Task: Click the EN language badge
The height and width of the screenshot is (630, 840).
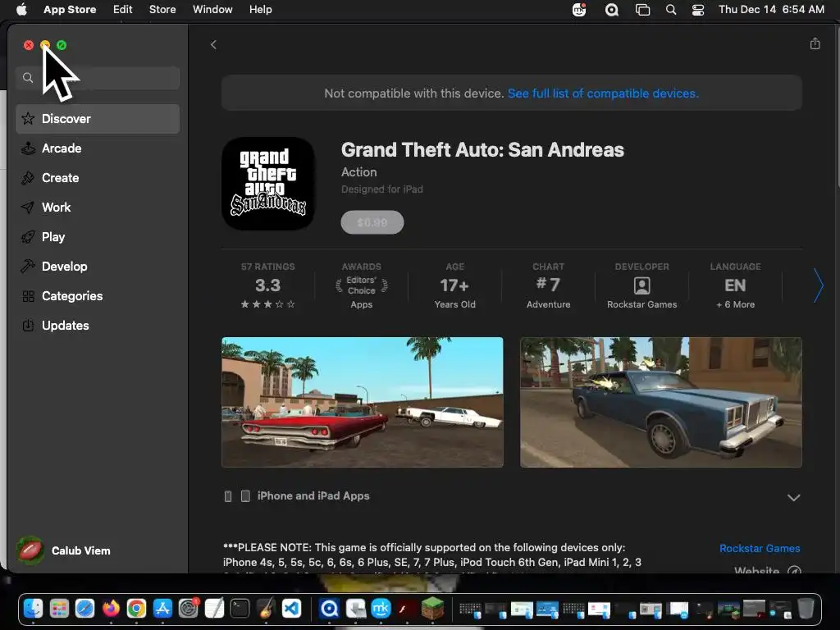Action: click(x=735, y=286)
